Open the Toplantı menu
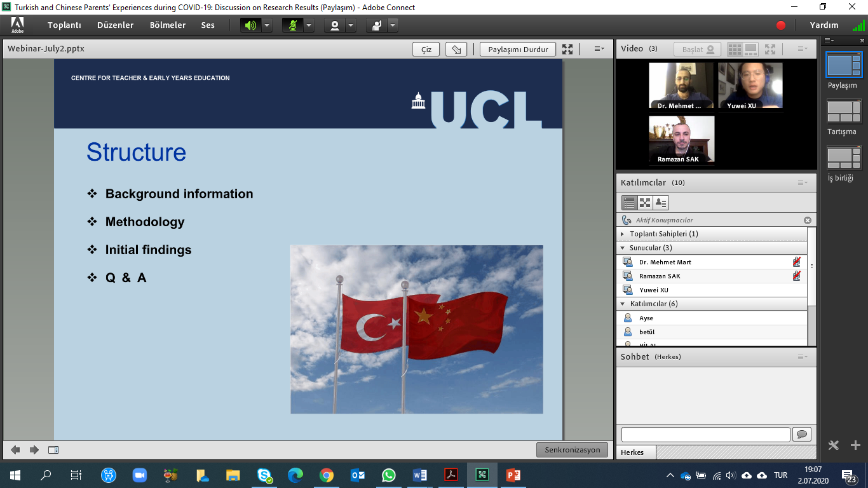This screenshot has width=868, height=488. [x=64, y=25]
